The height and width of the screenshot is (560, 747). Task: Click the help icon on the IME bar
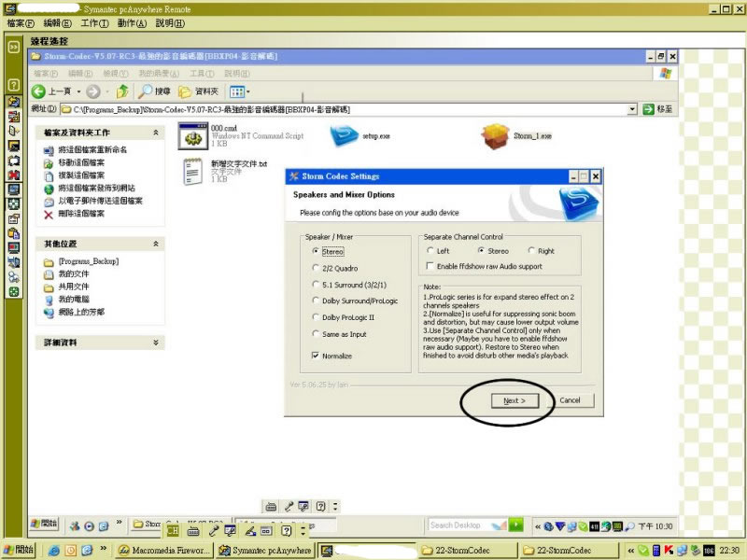(287, 530)
